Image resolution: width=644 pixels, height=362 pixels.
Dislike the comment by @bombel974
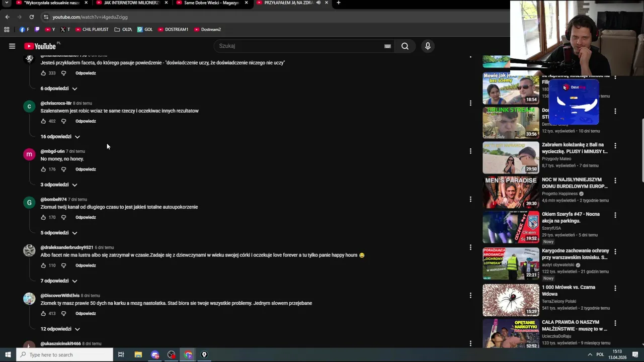tap(63, 218)
